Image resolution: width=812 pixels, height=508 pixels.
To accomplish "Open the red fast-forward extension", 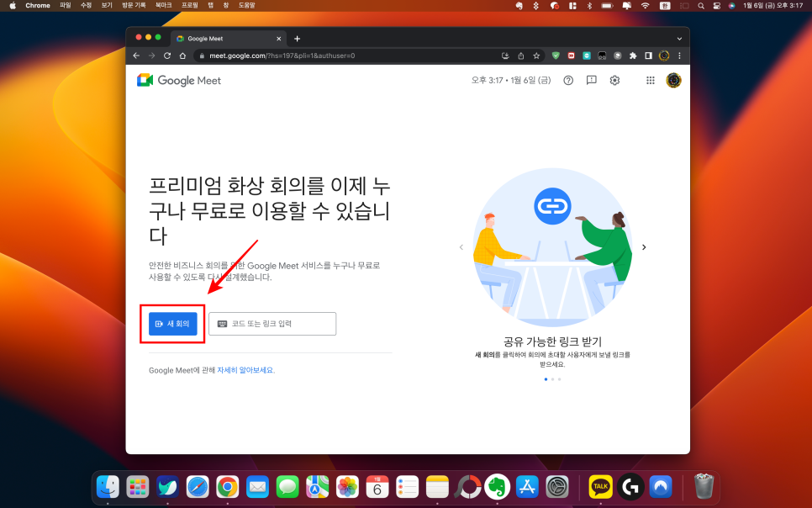I will click(572, 56).
